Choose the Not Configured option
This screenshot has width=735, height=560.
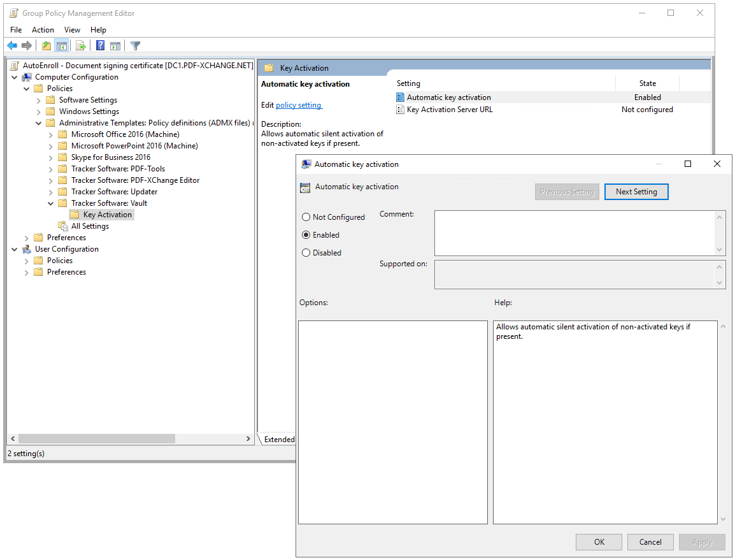pyautogui.click(x=306, y=217)
